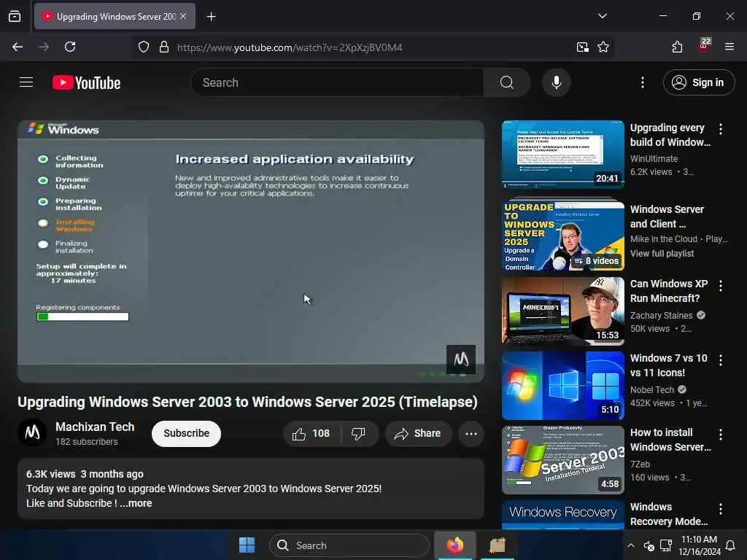Open Machixan Tech channel name link
This screenshot has width=747, height=560.
[x=95, y=427]
